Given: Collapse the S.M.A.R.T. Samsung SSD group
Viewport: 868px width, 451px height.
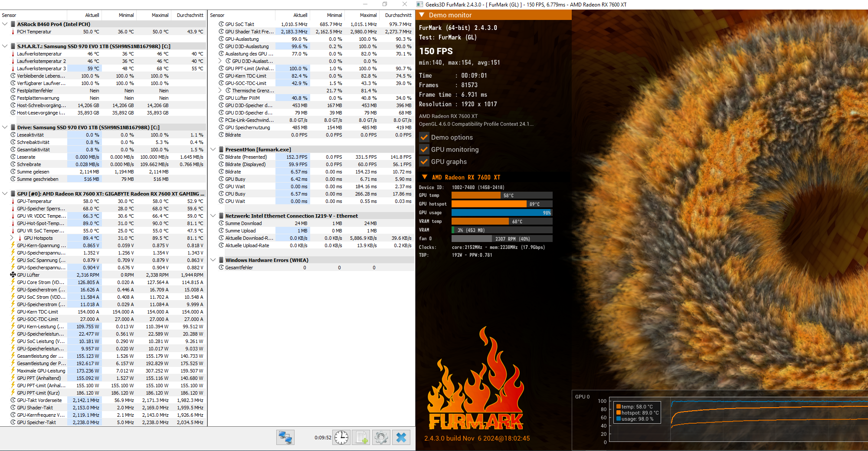Looking at the screenshot, I should click(5, 46).
